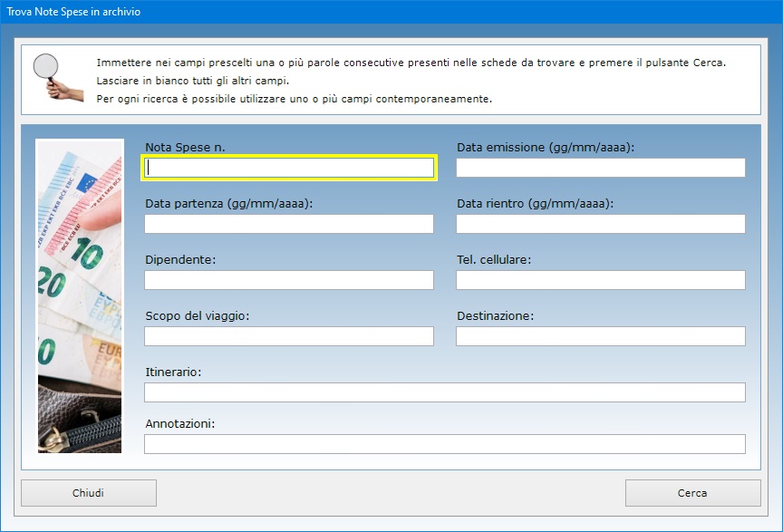Click the Chiudi button
This screenshot has width=783, height=532.
coord(89,493)
